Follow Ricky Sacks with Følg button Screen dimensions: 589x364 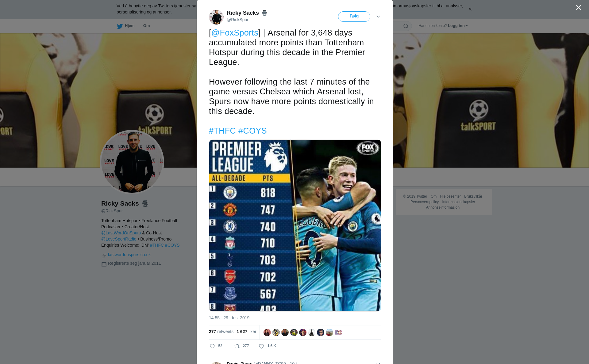click(354, 17)
